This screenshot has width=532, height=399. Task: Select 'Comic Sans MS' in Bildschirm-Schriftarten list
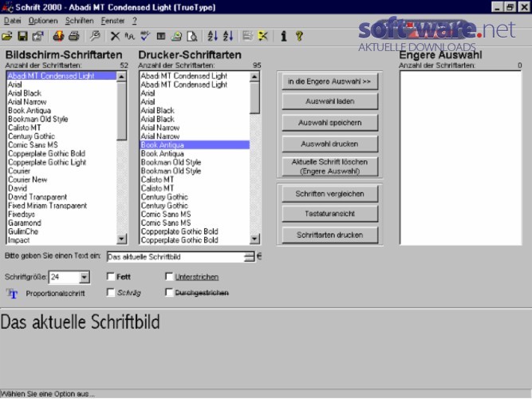tap(61, 145)
